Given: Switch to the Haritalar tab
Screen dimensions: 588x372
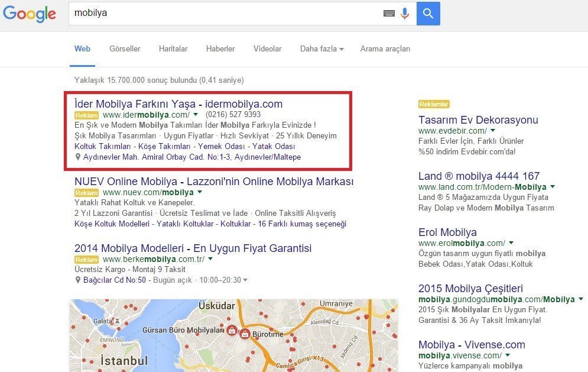Looking at the screenshot, I should point(173,49).
